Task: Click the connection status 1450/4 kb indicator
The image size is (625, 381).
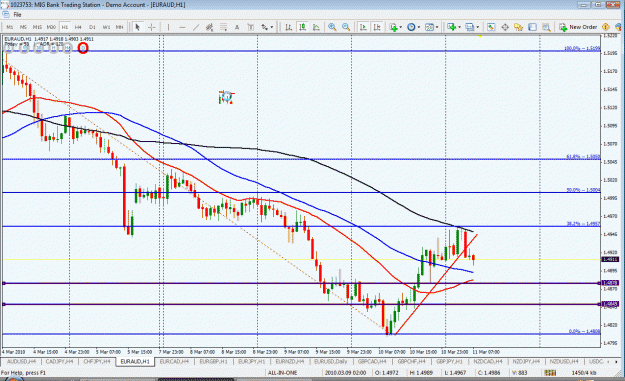Action: click(x=584, y=373)
